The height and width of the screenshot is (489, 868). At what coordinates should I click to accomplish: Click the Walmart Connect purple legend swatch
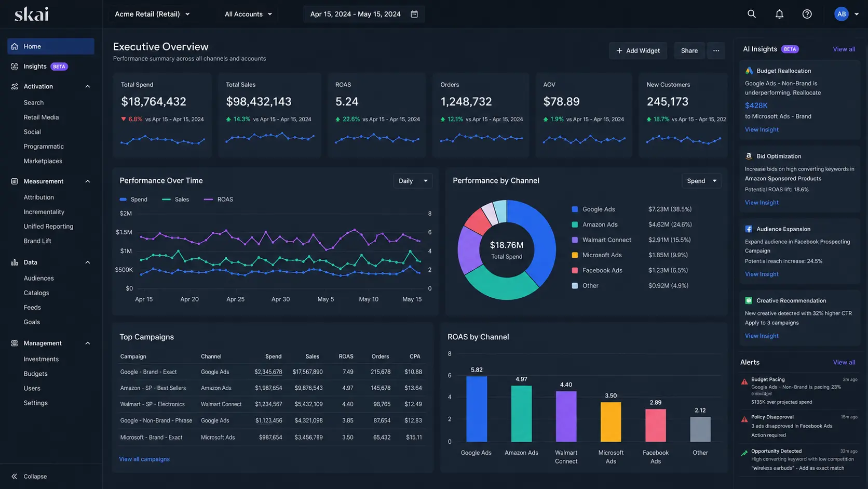[x=575, y=240]
